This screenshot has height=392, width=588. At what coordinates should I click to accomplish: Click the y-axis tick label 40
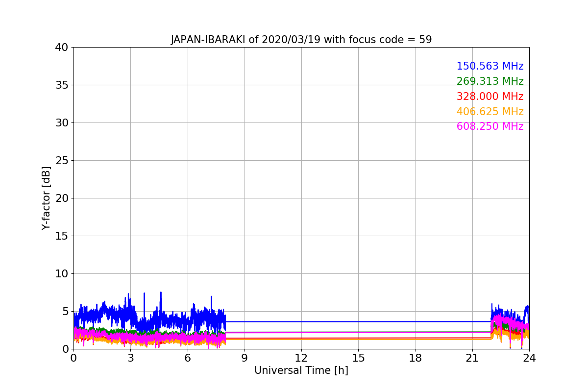click(62, 48)
